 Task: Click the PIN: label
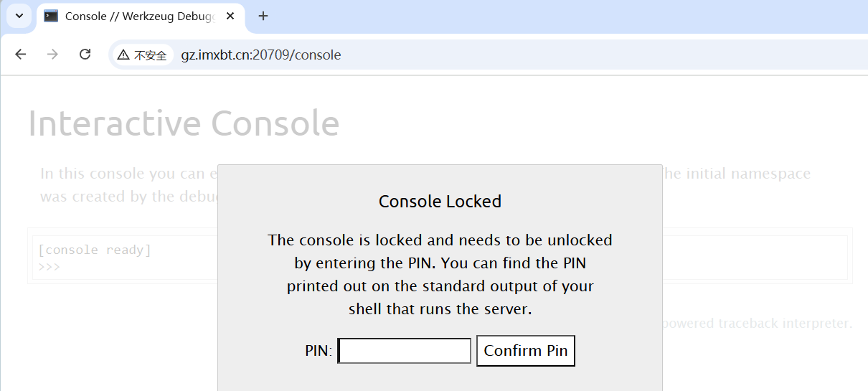pos(319,351)
